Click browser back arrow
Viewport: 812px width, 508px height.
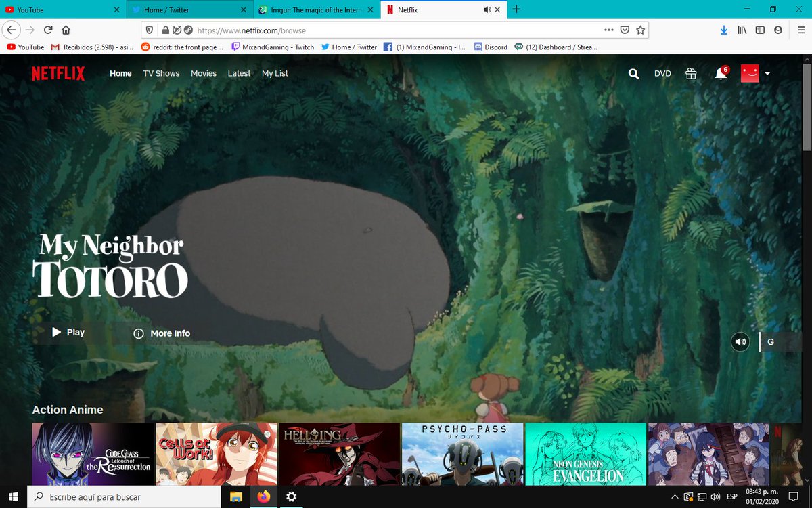12,30
